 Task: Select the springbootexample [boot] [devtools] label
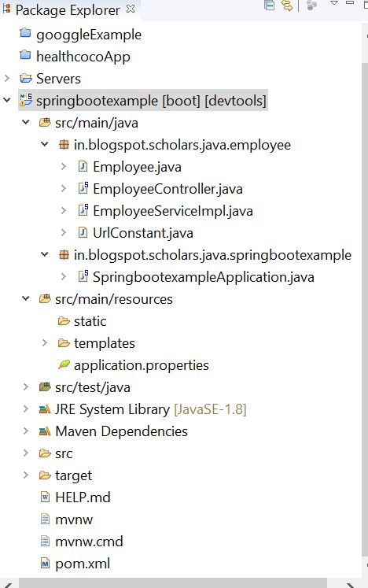click(x=151, y=101)
